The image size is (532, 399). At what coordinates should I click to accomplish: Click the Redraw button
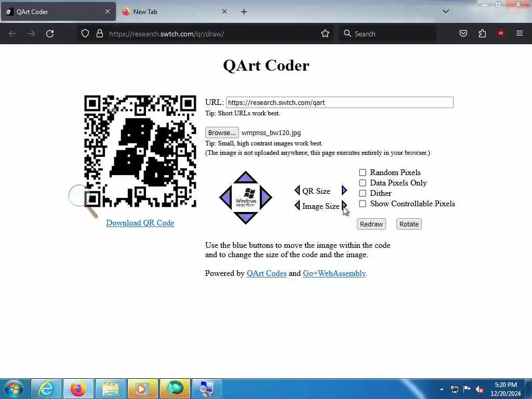click(371, 224)
